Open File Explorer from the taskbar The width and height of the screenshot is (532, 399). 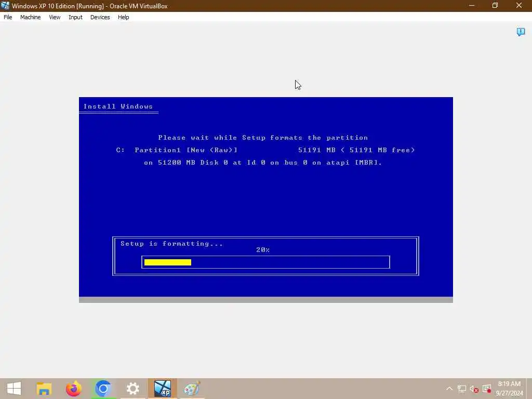click(x=44, y=389)
